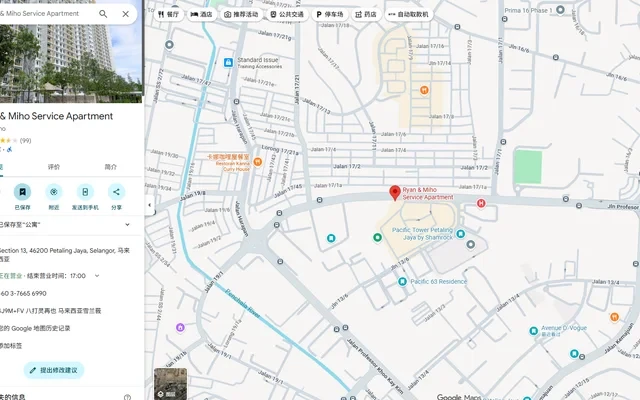The width and height of the screenshot is (640, 400).
Task: Click the green round marker near Pacific Tower
Action: pyautogui.click(x=378, y=237)
